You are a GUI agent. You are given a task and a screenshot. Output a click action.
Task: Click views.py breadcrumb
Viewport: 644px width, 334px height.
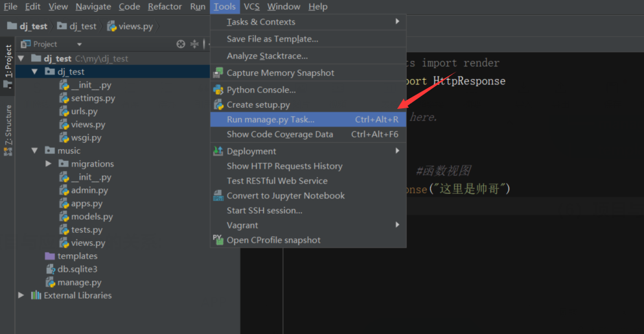(130, 27)
